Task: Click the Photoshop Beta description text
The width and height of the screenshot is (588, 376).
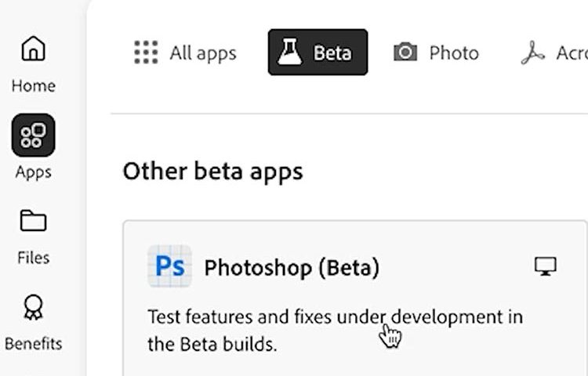Action: coord(335,330)
